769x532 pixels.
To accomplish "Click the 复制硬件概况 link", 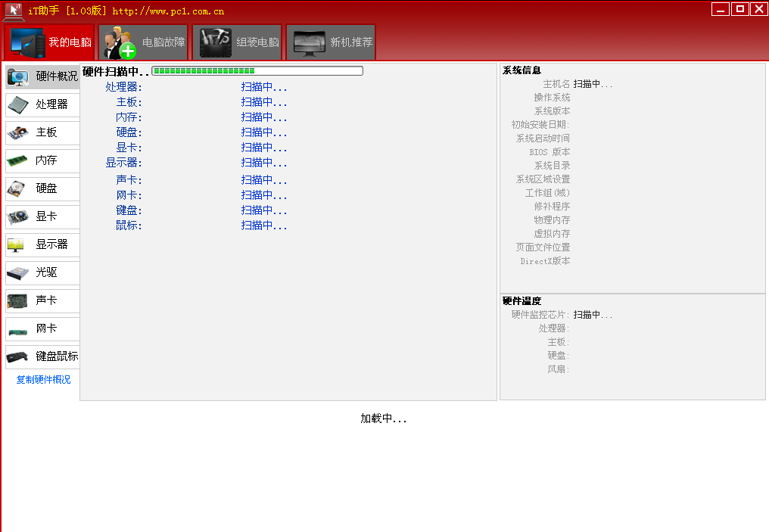I will 43,379.
